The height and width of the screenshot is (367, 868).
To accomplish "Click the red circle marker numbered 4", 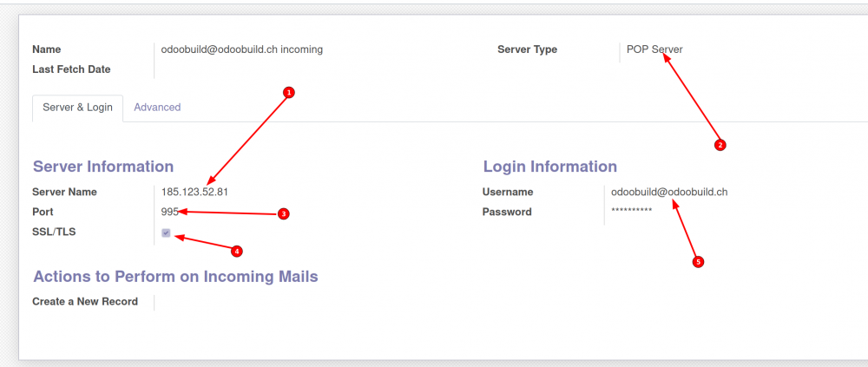I will click(236, 252).
